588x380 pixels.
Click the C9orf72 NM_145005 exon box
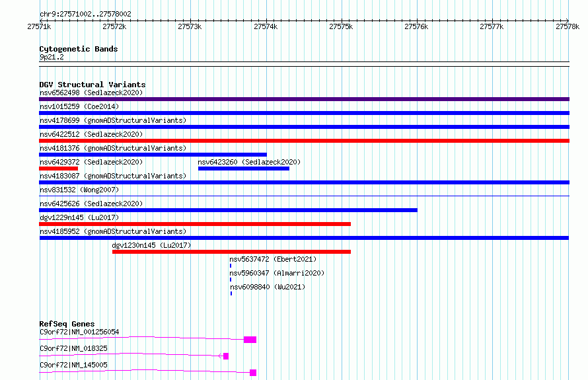click(x=253, y=373)
